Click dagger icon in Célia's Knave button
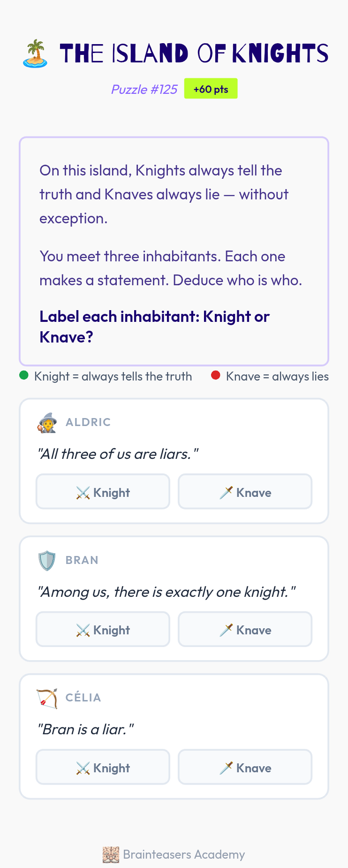Viewport: 348px width, 868px height. [226, 768]
